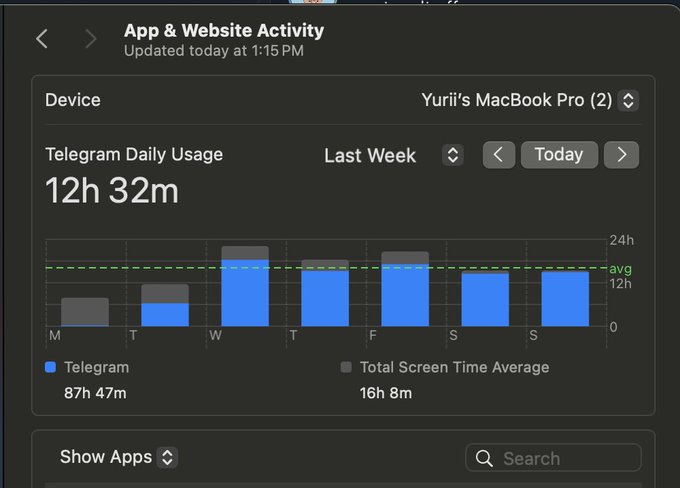Go forward with the right chevron arrow
This screenshot has height=488, width=680.
[x=90, y=39]
